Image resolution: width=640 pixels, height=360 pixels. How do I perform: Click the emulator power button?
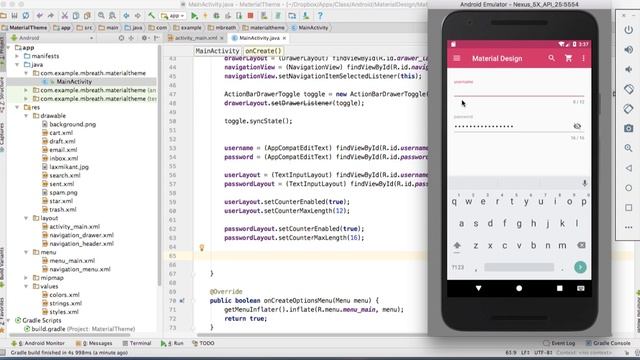(x=629, y=30)
